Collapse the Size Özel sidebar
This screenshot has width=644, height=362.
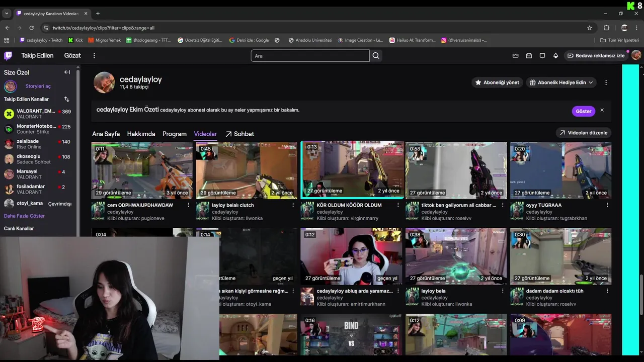pos(67,72)
